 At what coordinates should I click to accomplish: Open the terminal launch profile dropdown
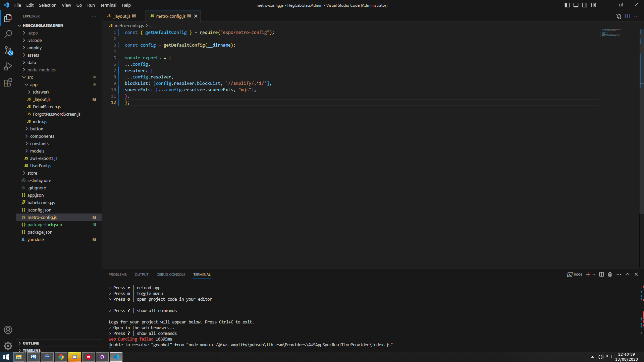point(594,274)
